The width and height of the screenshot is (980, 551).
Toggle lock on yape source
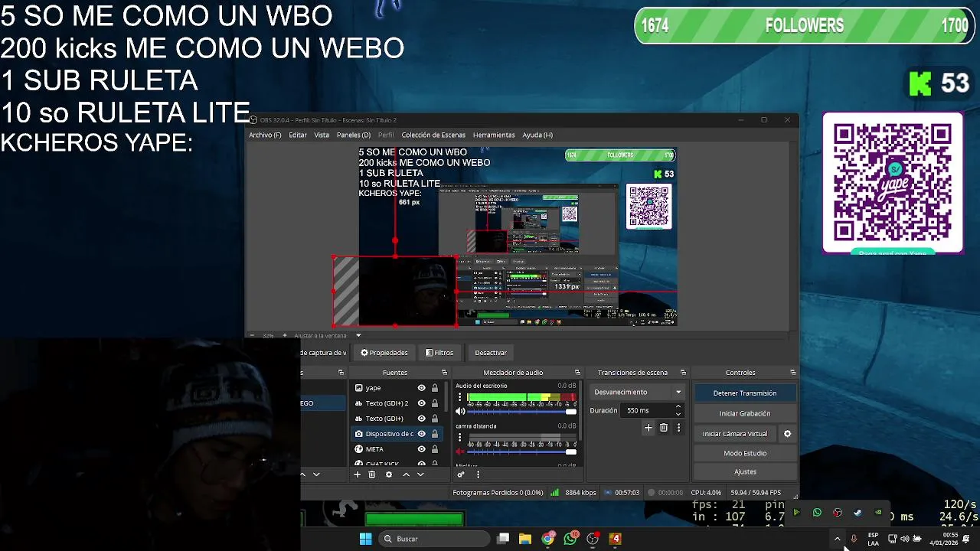coord(435,388)
